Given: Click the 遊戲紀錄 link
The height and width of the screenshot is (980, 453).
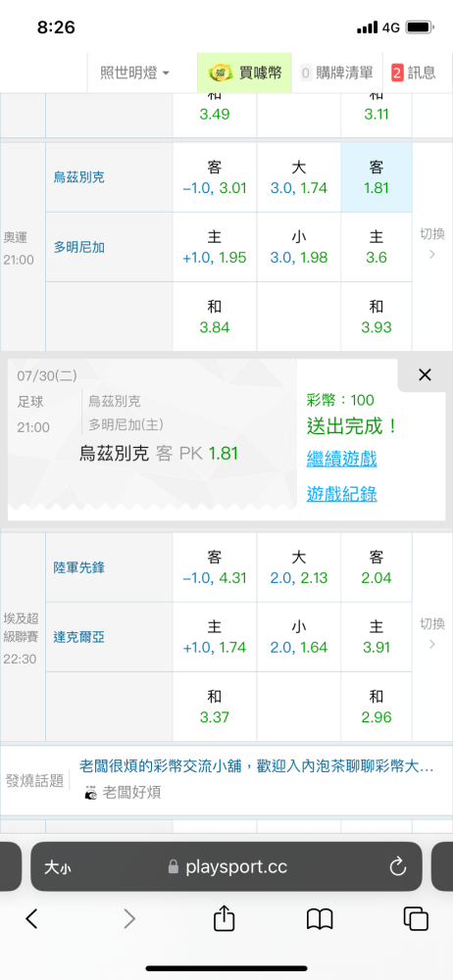Looking at the screenshot, I should 341,494.
